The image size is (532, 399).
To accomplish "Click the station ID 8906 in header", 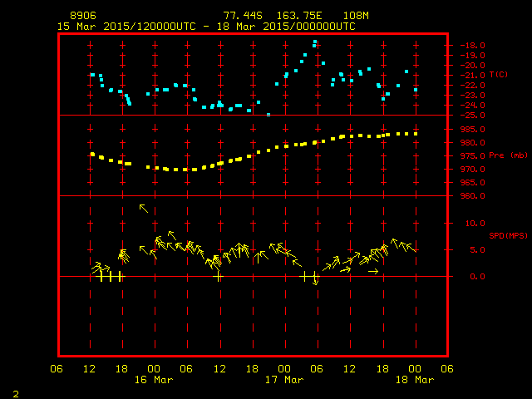I will [x=83, y=16].
